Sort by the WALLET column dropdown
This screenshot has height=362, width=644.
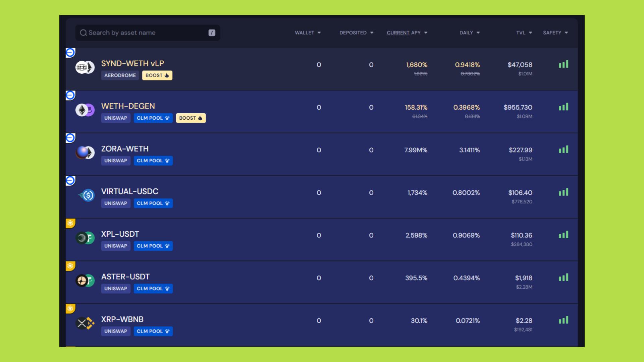click(x=308, y=33)
